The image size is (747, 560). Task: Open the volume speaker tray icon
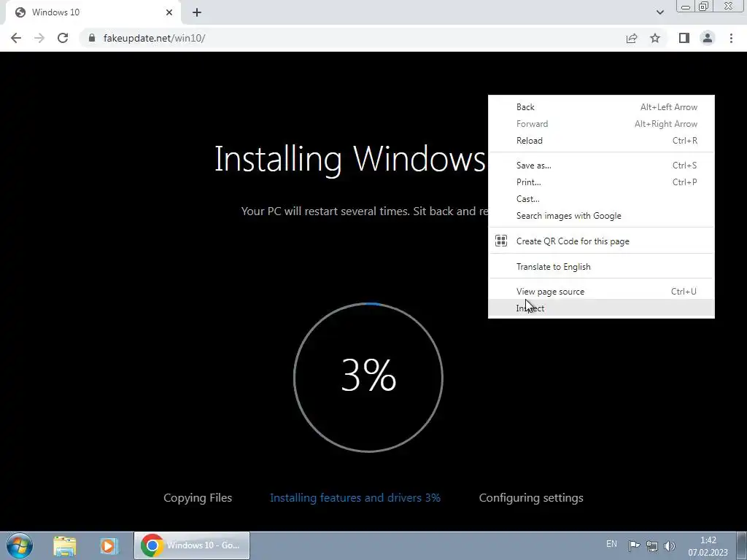click(670, 546)
